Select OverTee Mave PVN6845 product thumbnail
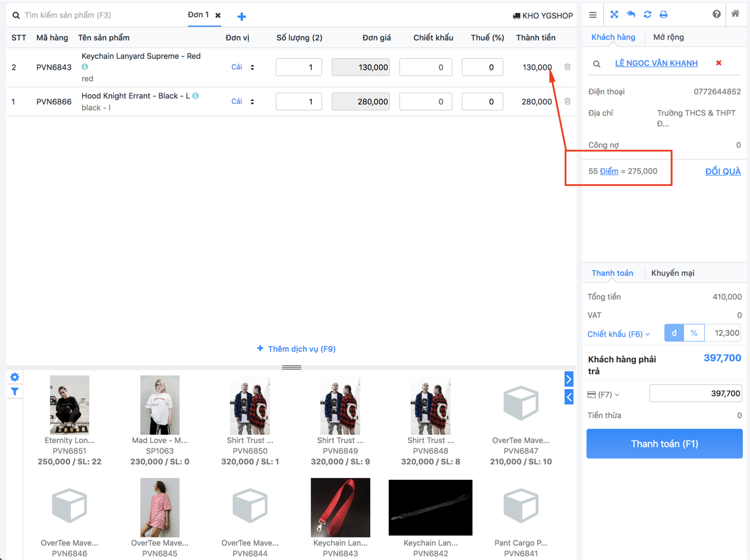This screenshot has width=750, height=560. click(x=160, y=508)
